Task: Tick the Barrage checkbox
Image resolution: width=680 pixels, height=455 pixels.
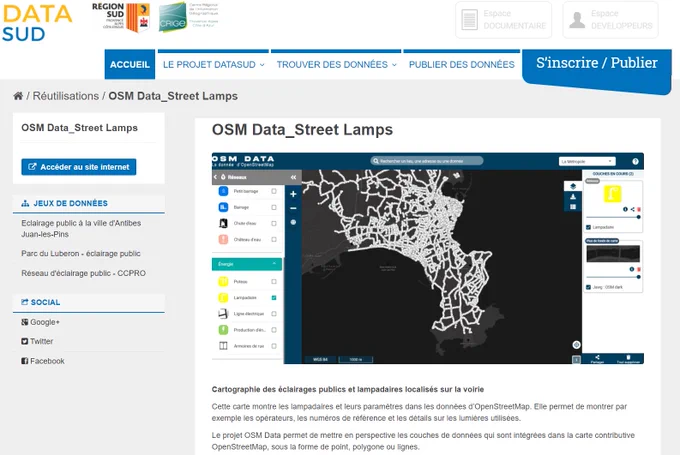Action: 274,207
